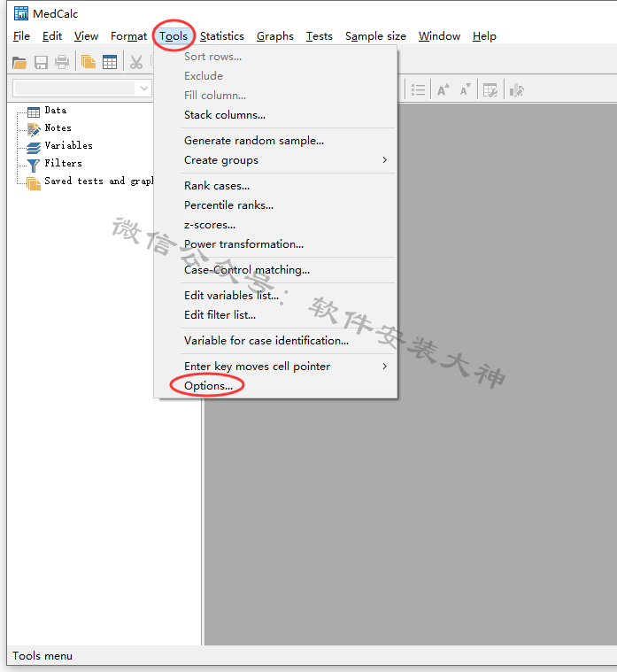Open the File menu

point(21,36)
